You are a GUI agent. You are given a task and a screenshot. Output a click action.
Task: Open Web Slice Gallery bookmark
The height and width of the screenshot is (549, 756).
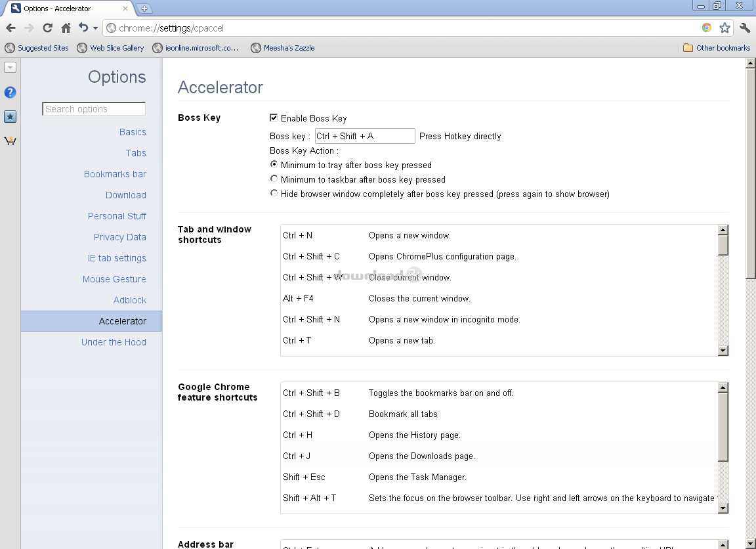click(110, 48)
